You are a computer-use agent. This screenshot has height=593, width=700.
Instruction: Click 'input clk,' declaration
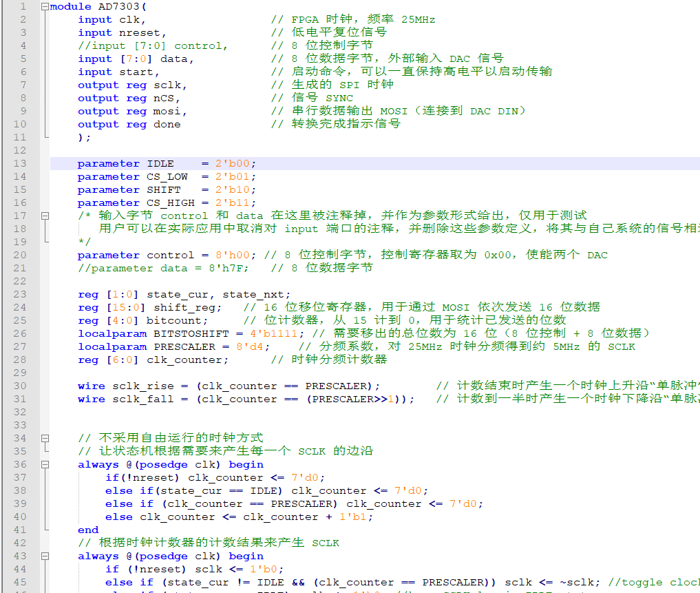(x=112, y=20)
